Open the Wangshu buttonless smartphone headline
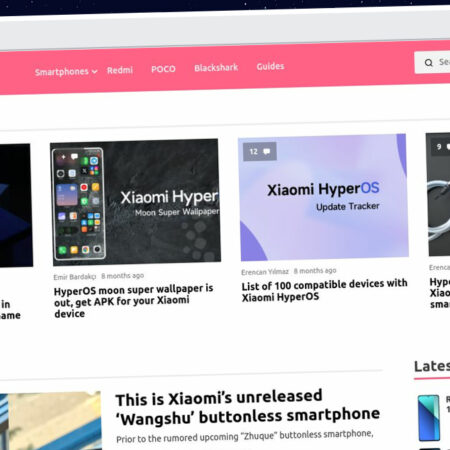 247,407
